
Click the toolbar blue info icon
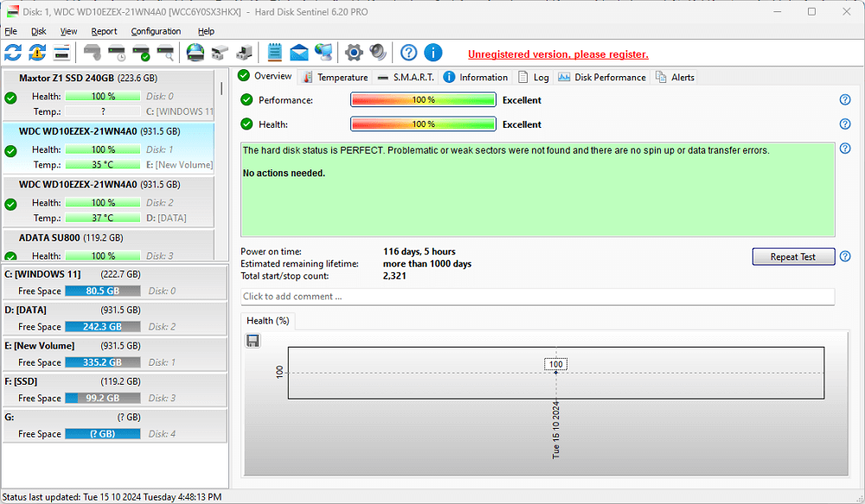coord(433,53)
